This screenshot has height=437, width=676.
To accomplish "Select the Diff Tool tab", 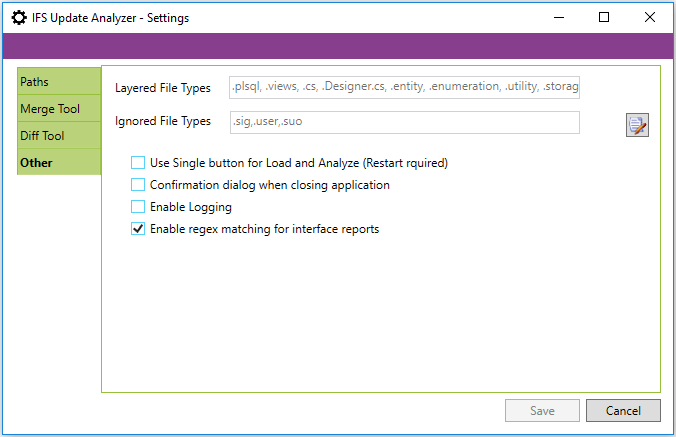I will coord(59,135).
